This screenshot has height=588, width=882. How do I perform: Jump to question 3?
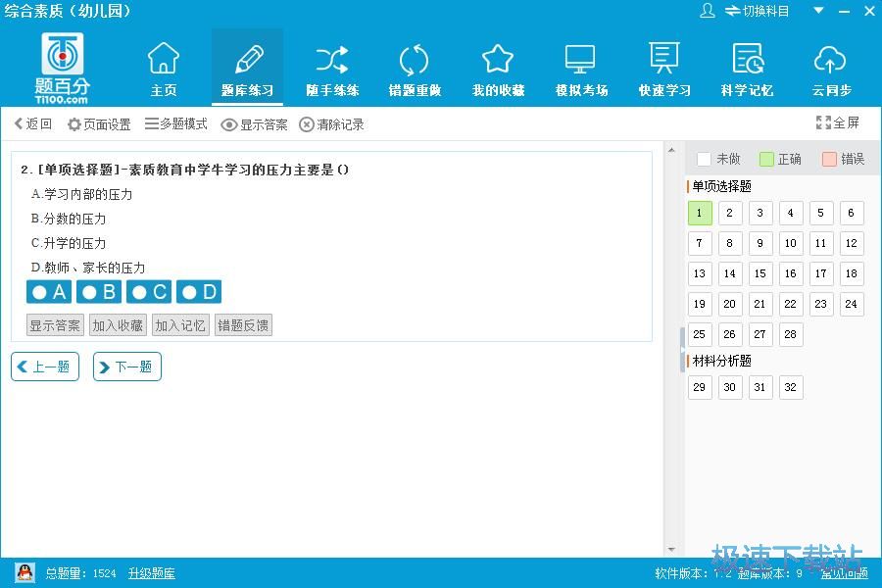pyautogui.click(x=760, y=213)
